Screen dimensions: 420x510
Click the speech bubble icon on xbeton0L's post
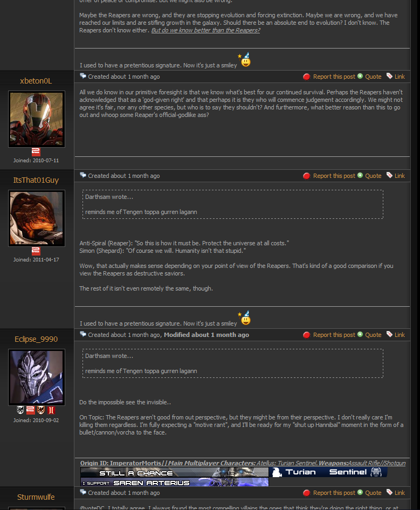(83, 76)
